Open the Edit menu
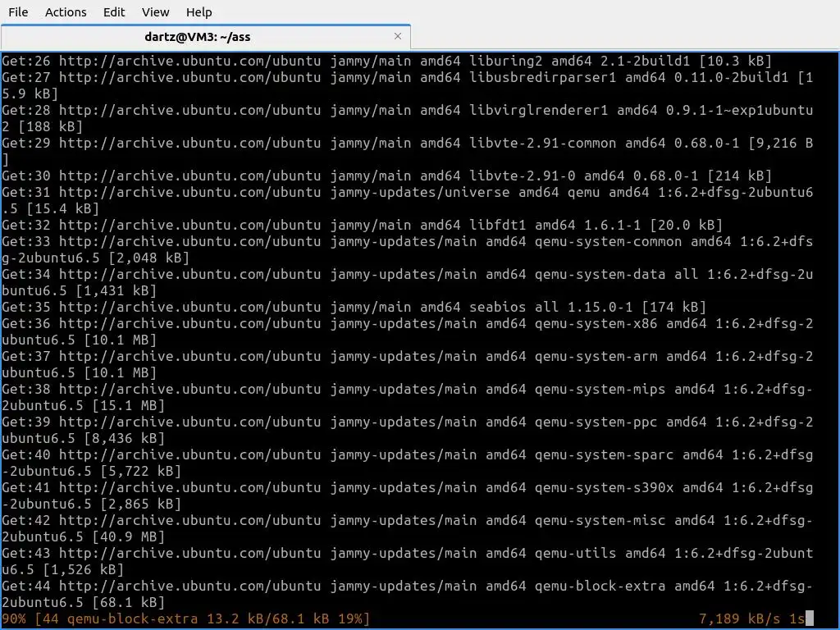Viewport: 840px width, 630px height. pyautogui.click(x=113, y=11)
